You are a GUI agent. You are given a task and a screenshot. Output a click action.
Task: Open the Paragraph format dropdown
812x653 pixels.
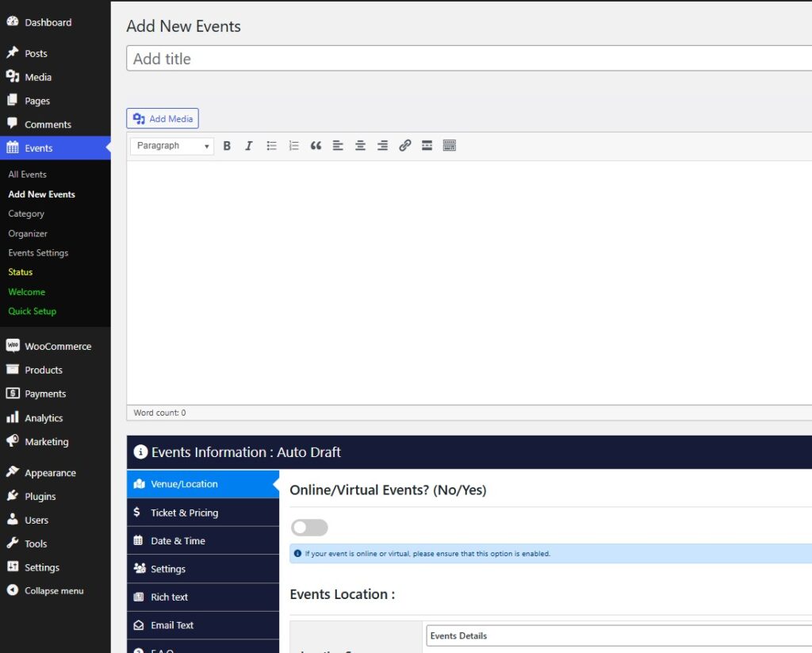(172, 146)
